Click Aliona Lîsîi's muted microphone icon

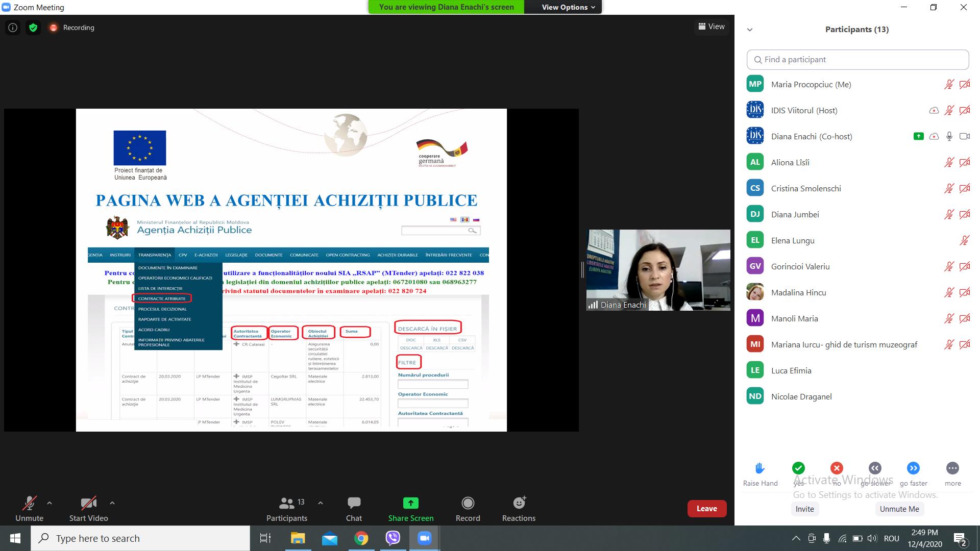pos(949,163)
